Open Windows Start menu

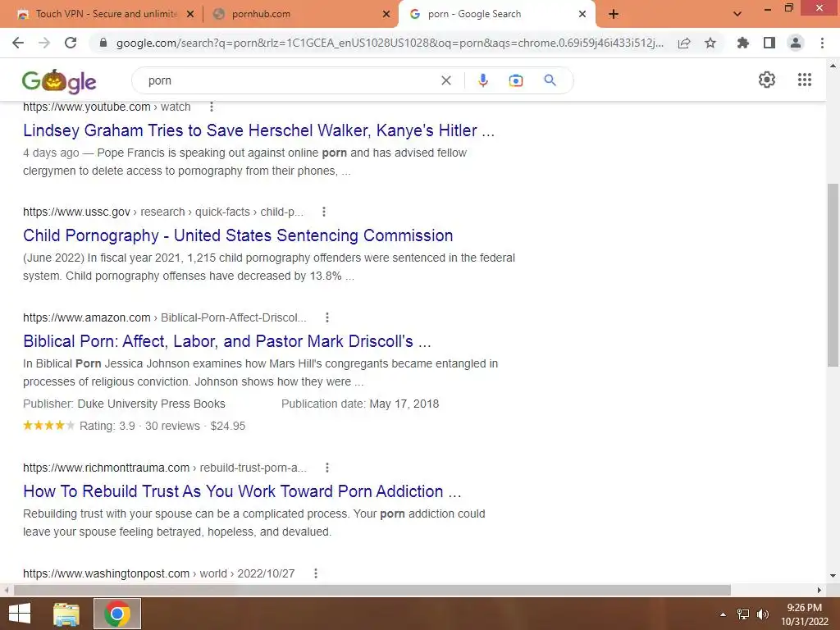[x=20, y=614]
